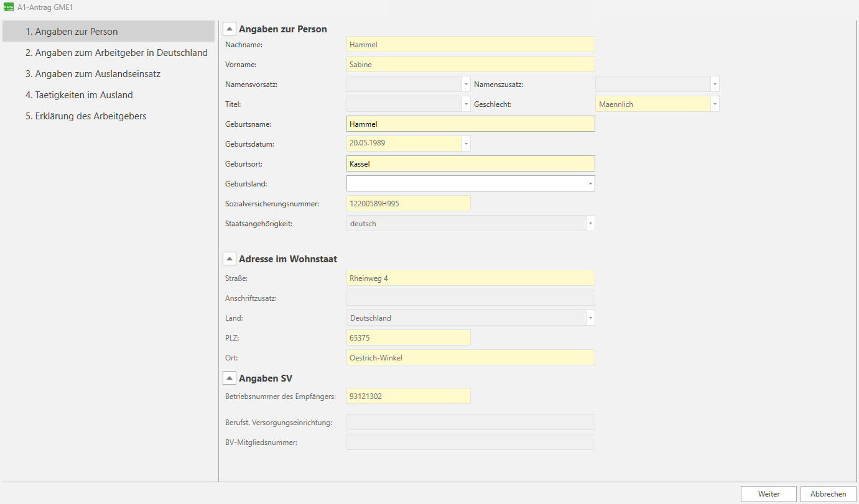Open the Geschlecht dropdown arrow
This screenshot has height=504, width=859.
pos(715,104)
